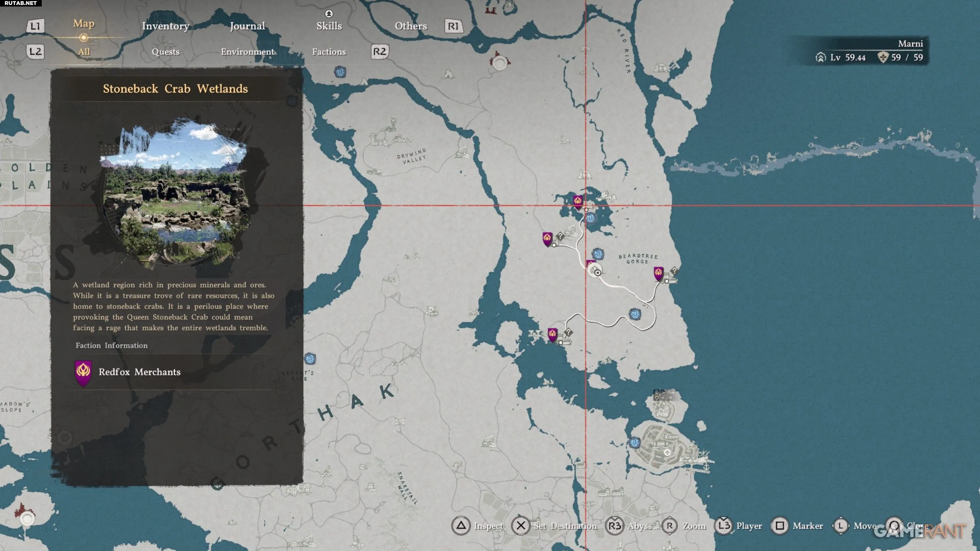Click the R2 filter-cycle icon
Screen dimensions: 980x551
(379, 52)
